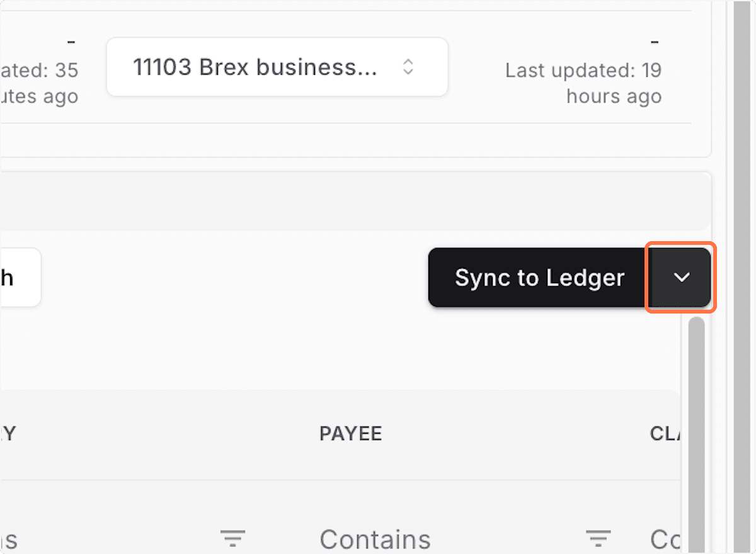This screenshot has width=756, height=554.
Task: Click the cut-off column header left of PAYEE
Action: tap(8, 434)
